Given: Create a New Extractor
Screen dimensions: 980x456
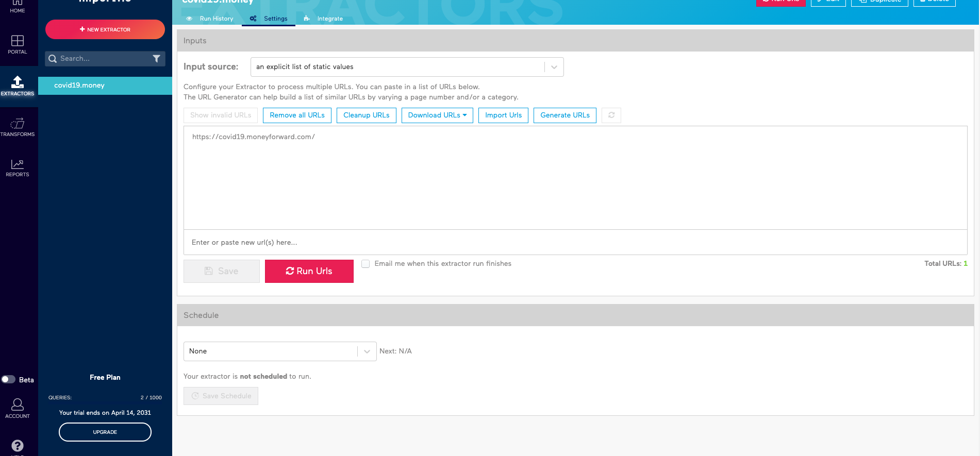Looking at the screenshot, I should pyautogui.click(x=105, y=29).
